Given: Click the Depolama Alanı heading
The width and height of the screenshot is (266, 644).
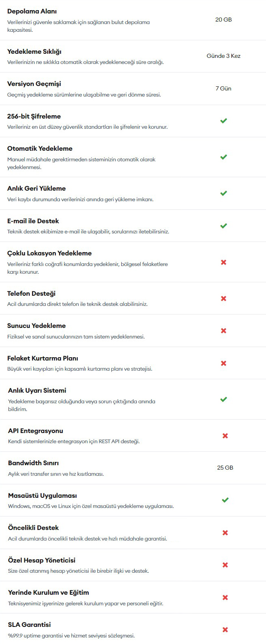Looking at the screenshot, I should click(32, 11).
